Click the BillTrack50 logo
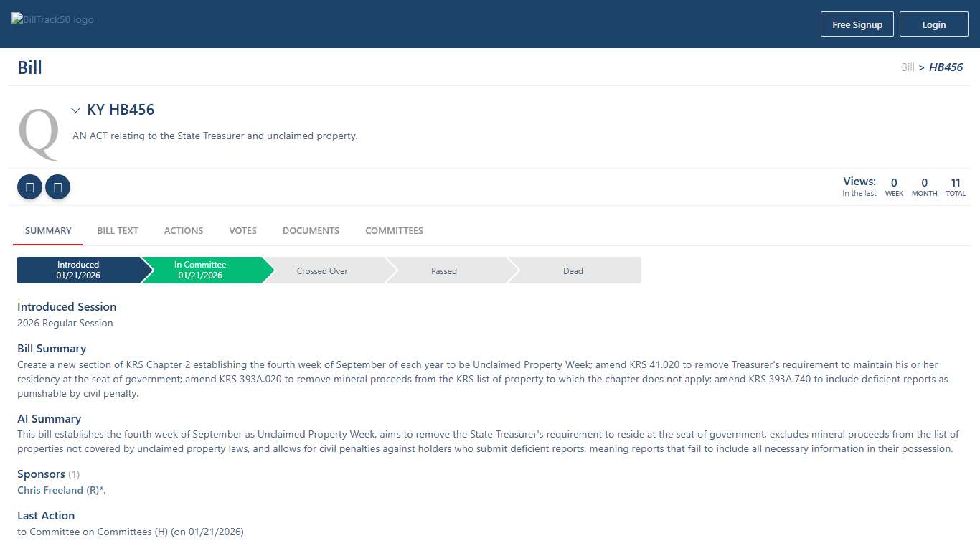The image size is (980, 551). (53, 19)
